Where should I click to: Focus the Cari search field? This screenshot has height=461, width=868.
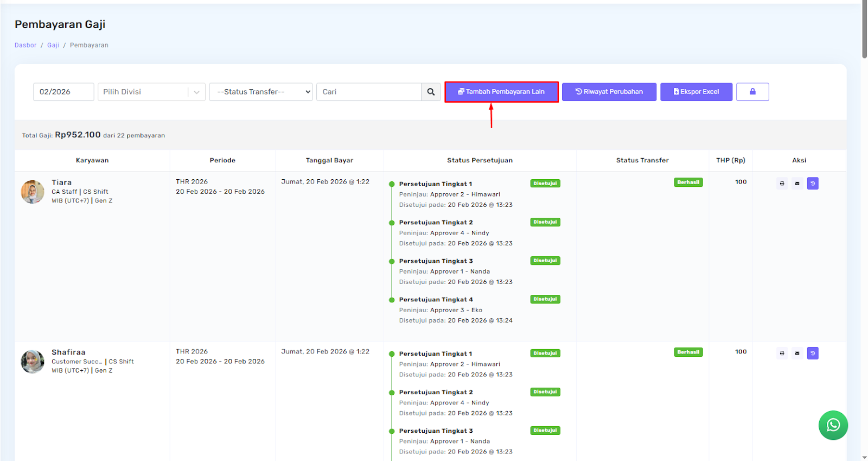[x=369, y=92]
